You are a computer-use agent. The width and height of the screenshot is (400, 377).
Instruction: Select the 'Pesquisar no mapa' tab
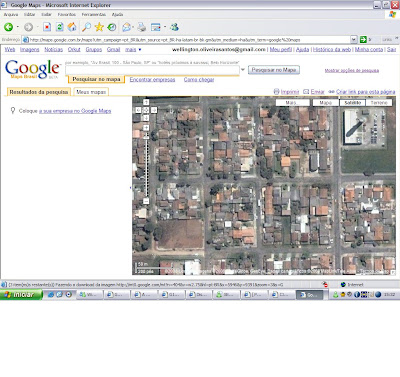pos(96,79)
